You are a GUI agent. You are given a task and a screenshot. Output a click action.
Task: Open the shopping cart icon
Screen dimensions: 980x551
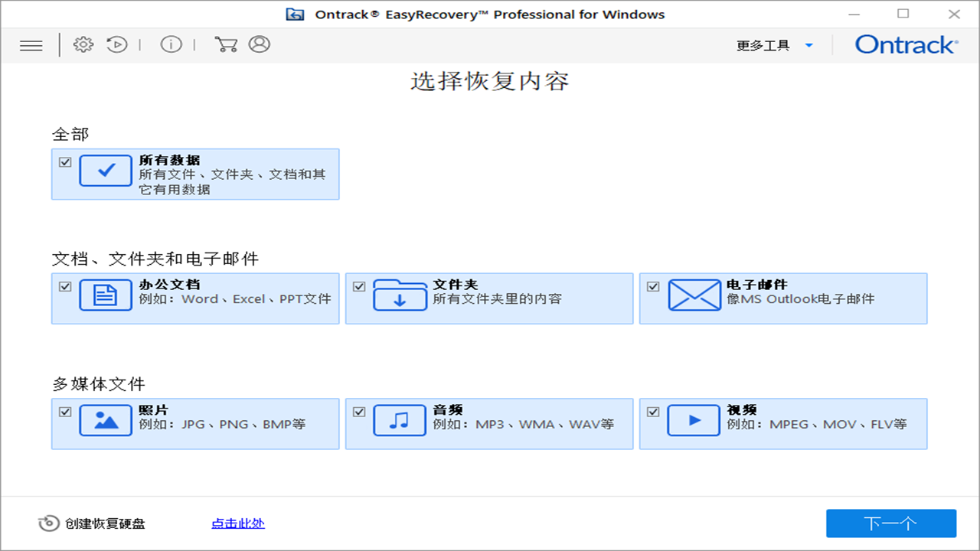[225, 44]
